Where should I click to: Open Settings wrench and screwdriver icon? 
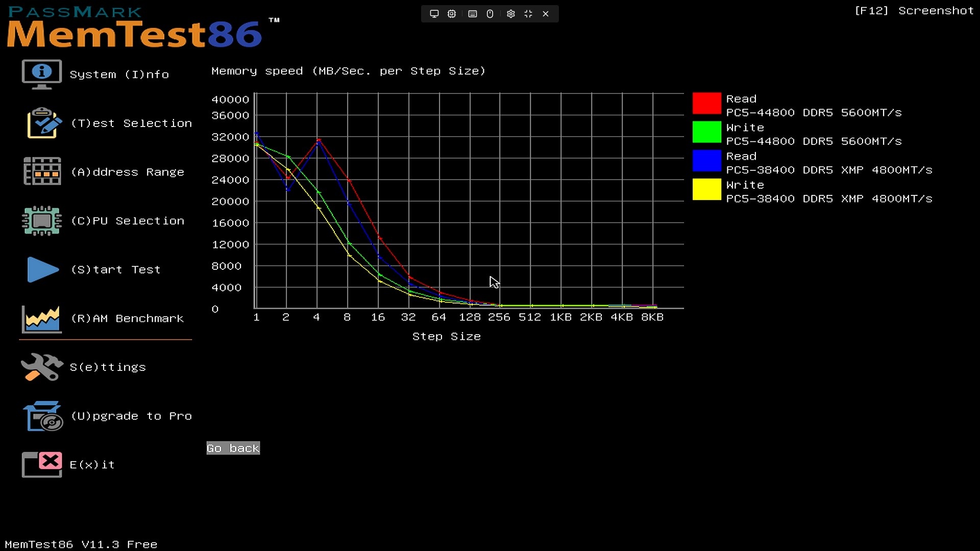[x=42, y=367]
